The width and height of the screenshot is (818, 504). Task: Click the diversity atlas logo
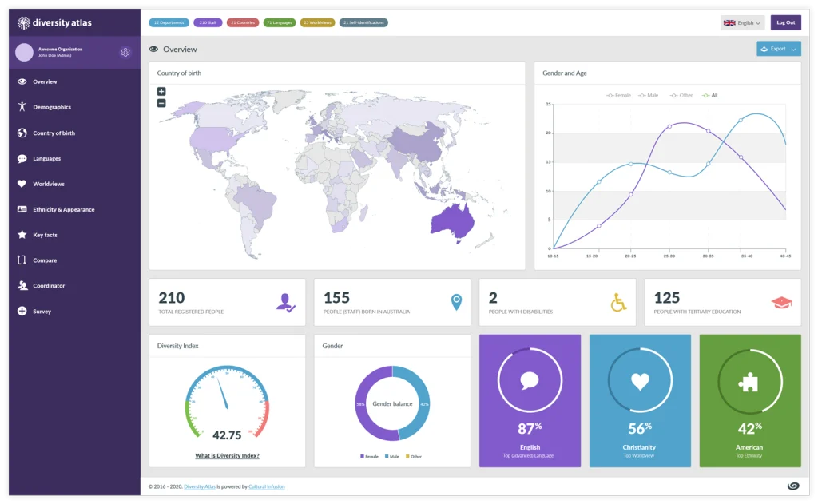click(x=54, y=22)
